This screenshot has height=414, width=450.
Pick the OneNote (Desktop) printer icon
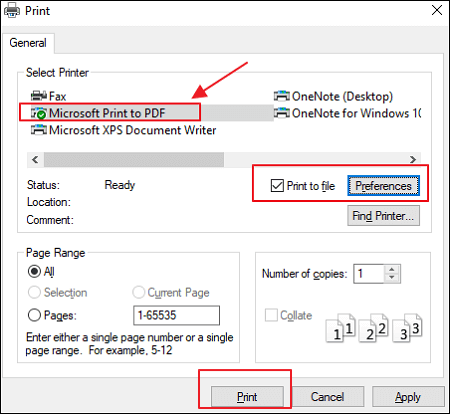[282, 96]
